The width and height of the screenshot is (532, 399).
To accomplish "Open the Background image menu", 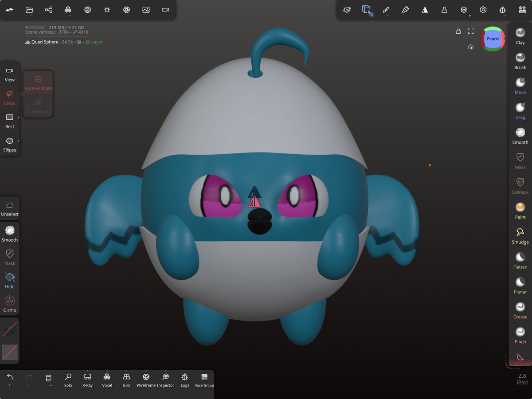I will (146, 10).
